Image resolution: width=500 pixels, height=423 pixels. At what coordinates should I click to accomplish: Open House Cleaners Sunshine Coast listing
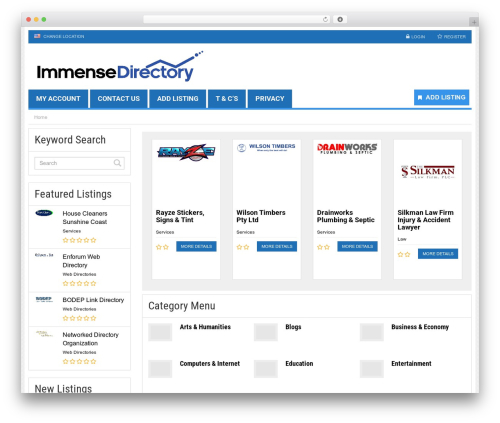85,218
